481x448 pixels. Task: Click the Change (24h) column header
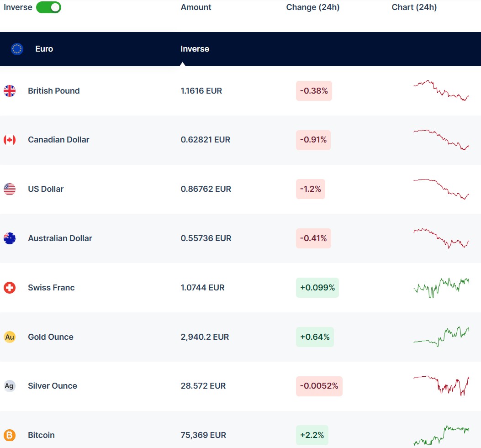[x=312, y=7]
